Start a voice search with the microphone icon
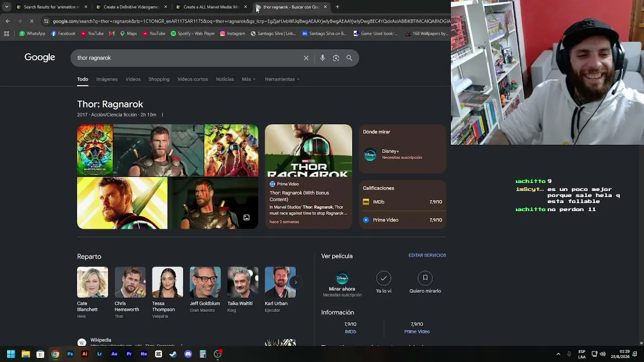Image resolution: width=644 pixels, height=362 pixels. pos(323,58)
